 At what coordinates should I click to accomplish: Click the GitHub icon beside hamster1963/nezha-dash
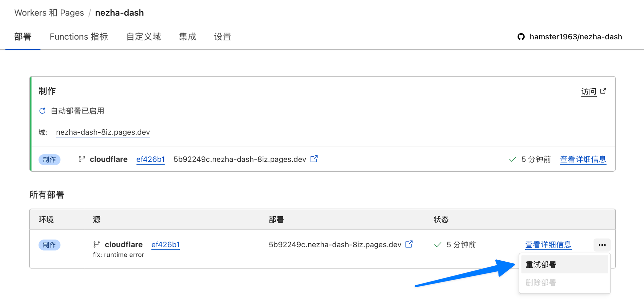[x=521, y=37]
